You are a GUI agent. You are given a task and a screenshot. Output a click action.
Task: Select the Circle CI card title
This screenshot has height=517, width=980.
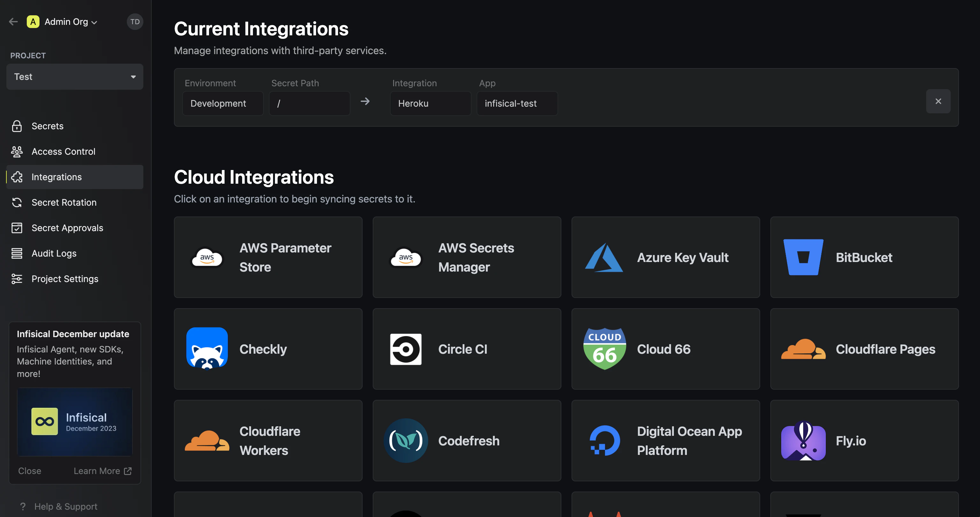coord(463,349)
